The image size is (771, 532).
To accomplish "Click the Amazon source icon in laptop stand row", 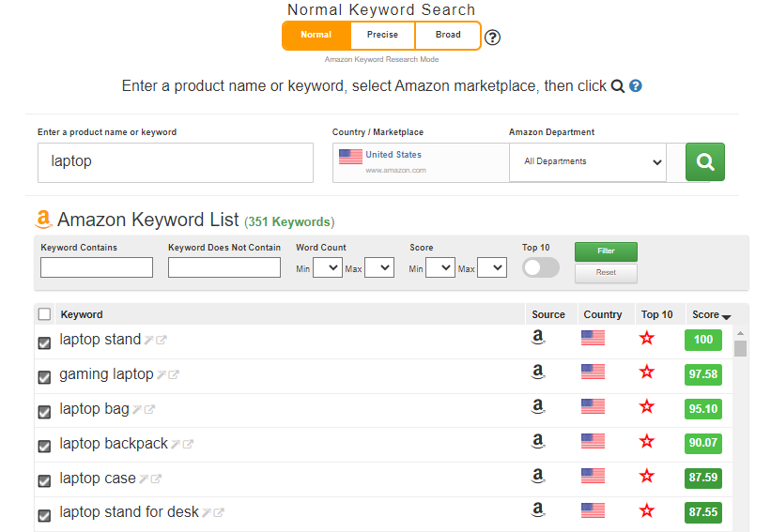I will click(x=538, y=337).
